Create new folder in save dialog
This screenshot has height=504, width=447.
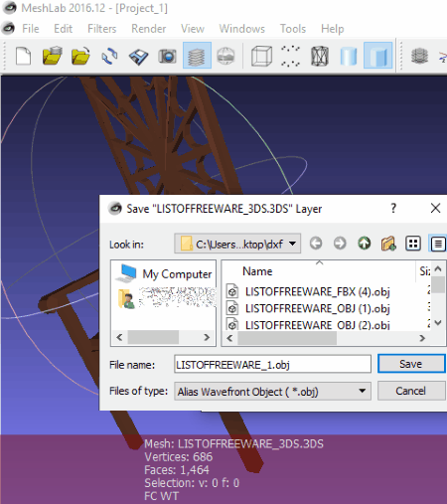tap(388, 244)
